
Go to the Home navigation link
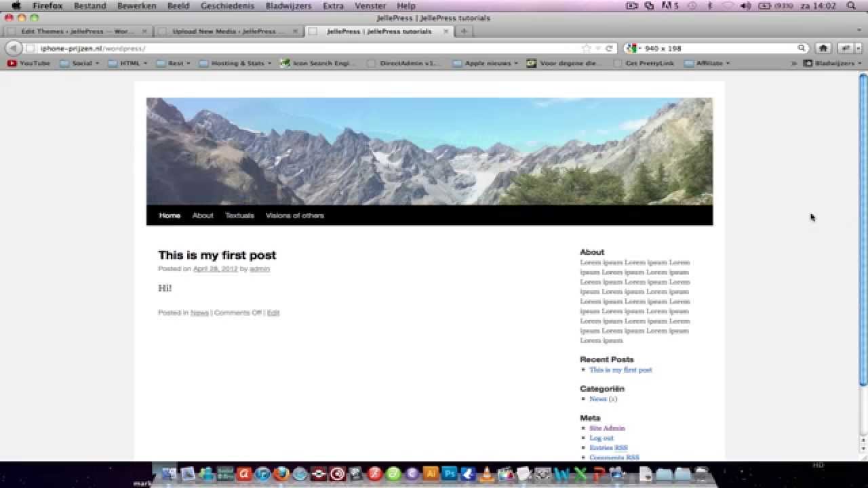coord(170,216)
